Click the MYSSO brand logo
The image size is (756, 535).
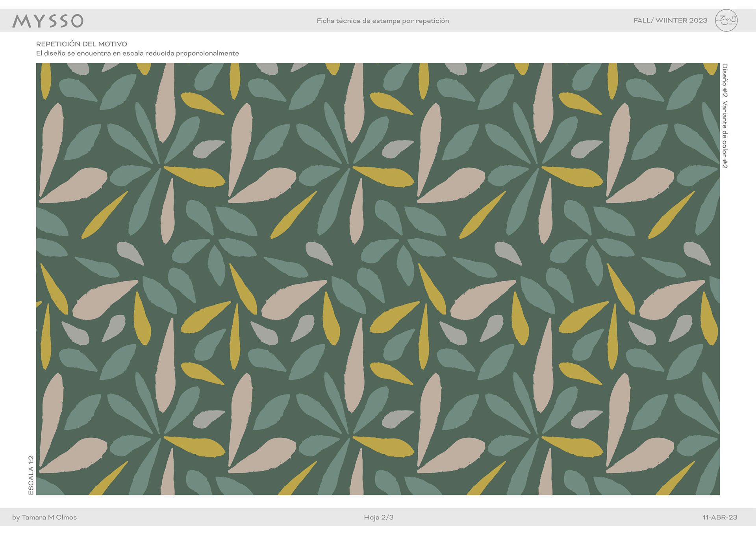tap(48, 21)
